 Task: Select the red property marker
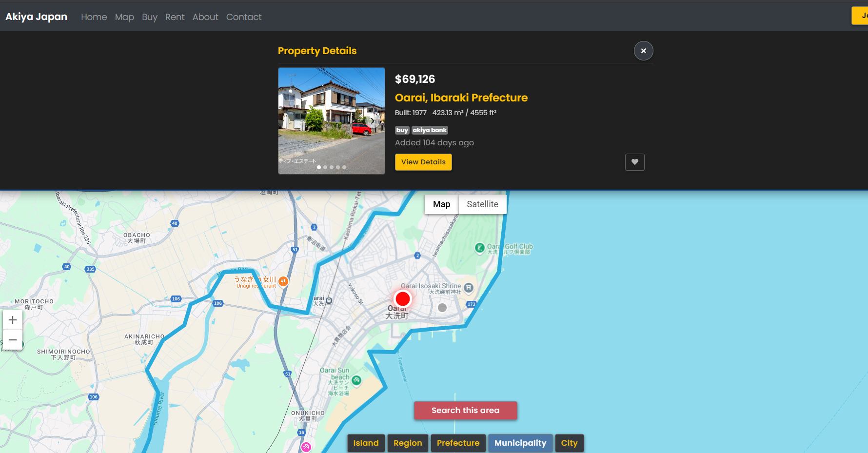403,299
